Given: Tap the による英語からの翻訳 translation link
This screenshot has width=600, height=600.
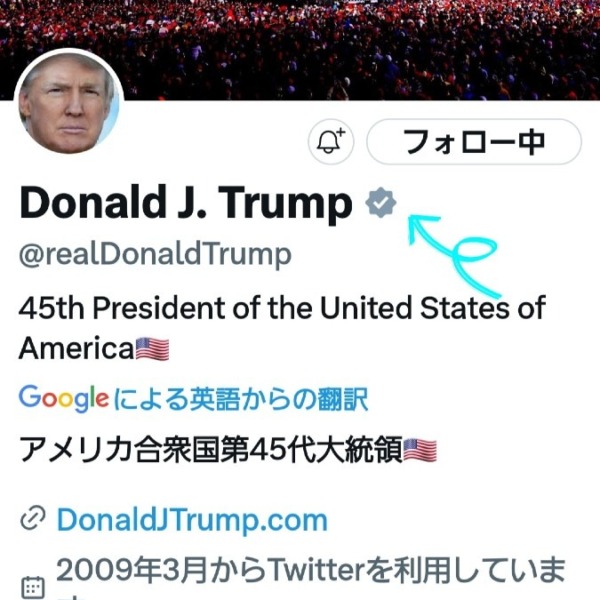Looking at the screenshot, I should [x=241, y=399].
